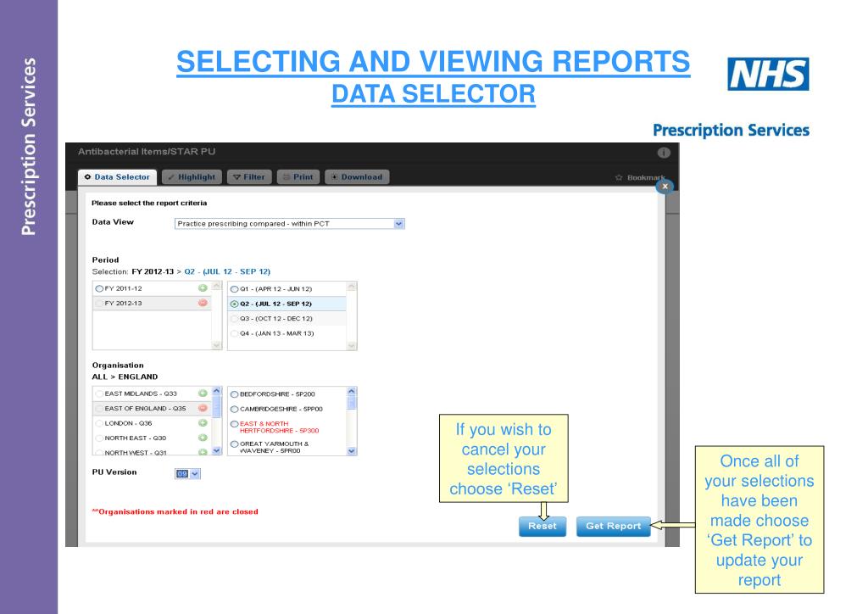Screen dimensions: 868x614
Task: Expand FY 2011-12 with green plus icon
Action: (x=203, y=287)
